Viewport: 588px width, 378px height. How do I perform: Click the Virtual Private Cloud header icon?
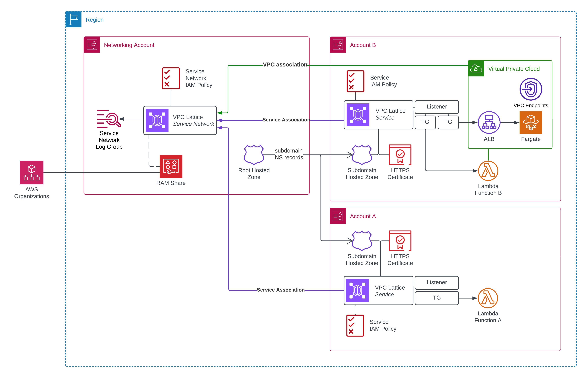coord(476,68)
